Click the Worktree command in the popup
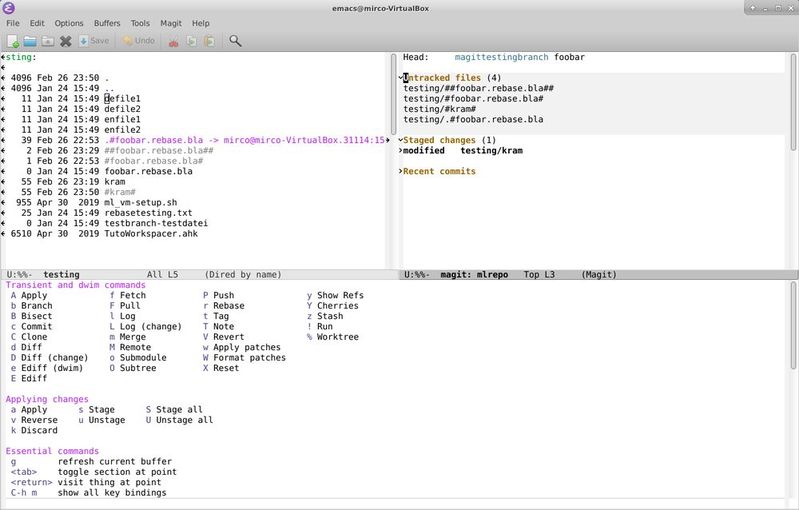This screenshot has height=510, width=799. (333, 337)
